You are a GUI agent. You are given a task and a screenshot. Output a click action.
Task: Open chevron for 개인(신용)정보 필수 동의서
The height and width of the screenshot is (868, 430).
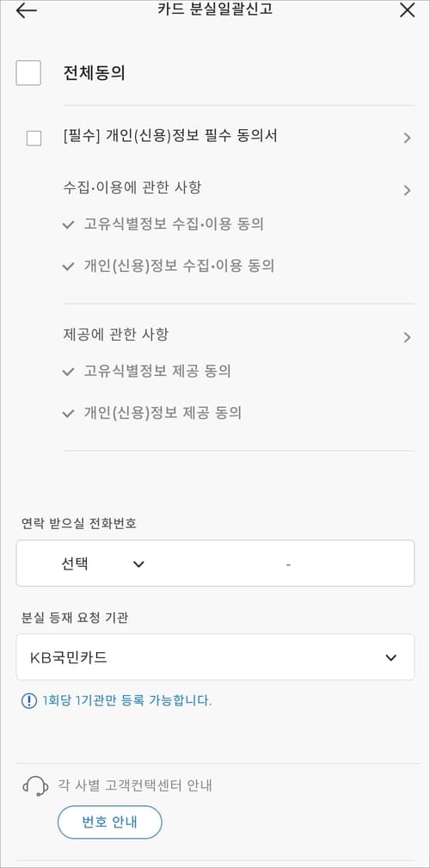coord(408,138)
